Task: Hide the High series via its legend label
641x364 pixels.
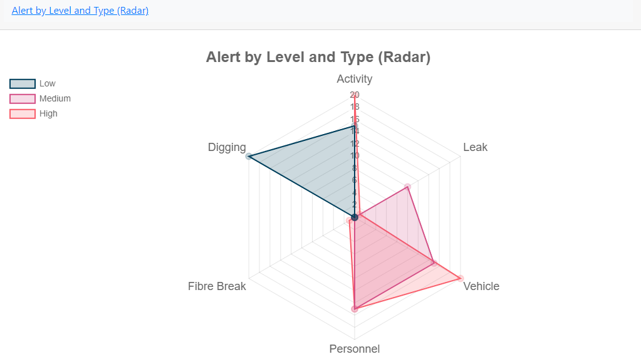Action: [x=48, y=113]
